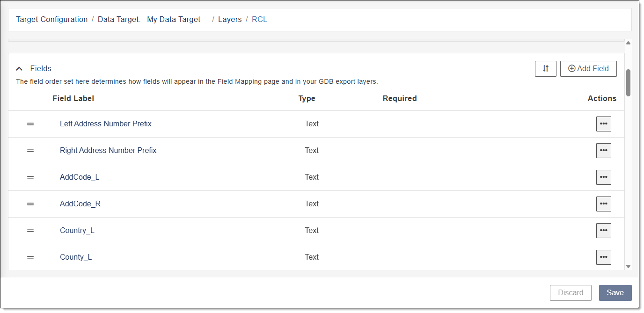Save the layer configuration
644x313 pixels.
[615, 293]
